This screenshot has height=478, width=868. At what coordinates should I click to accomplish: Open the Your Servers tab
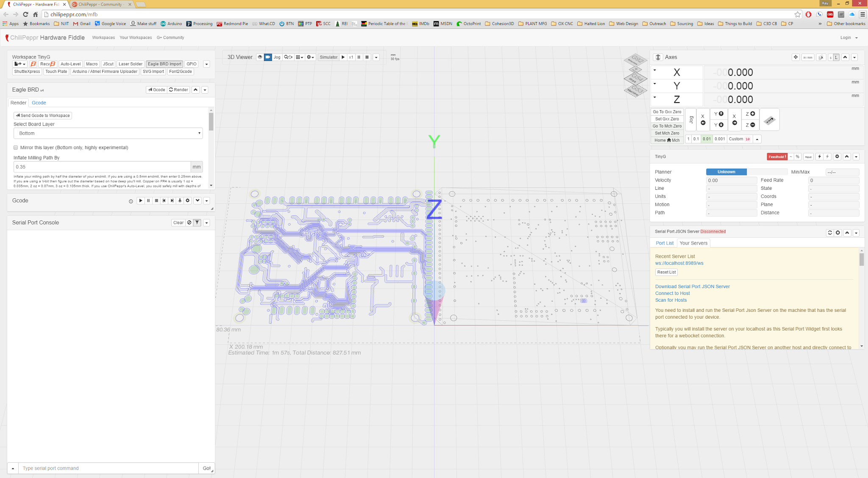point(693,243)
